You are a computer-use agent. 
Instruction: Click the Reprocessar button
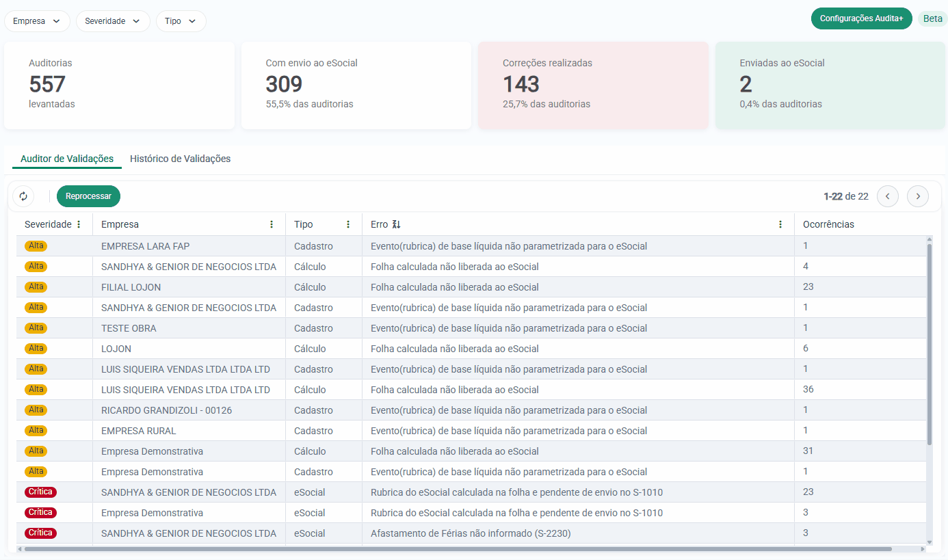tap(88, 196)
